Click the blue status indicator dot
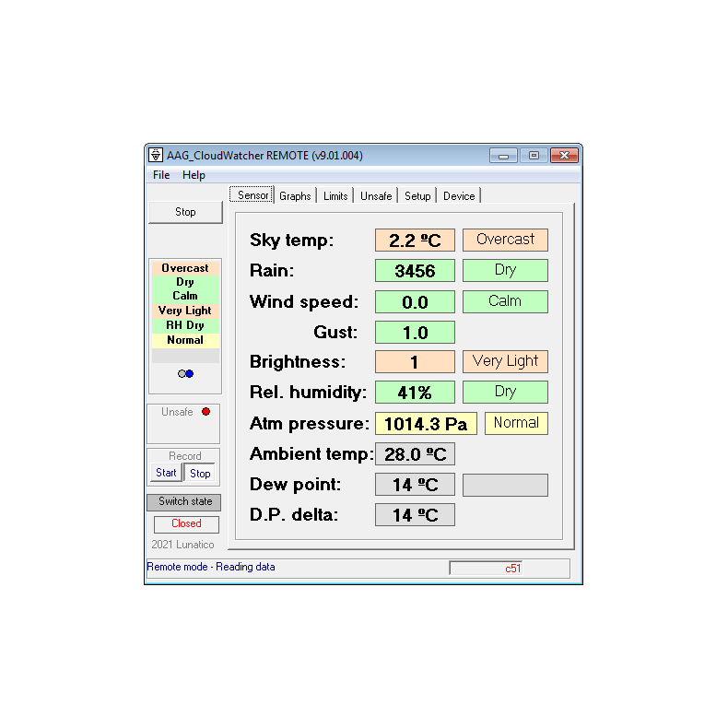728x728 pixels. pyautogui.click(x=189, y=373)
